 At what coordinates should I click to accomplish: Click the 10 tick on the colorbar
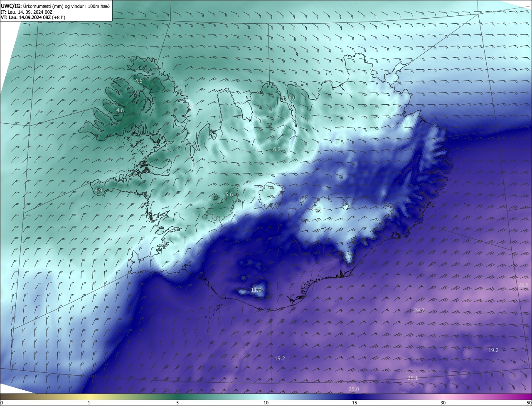coord(266,403)
